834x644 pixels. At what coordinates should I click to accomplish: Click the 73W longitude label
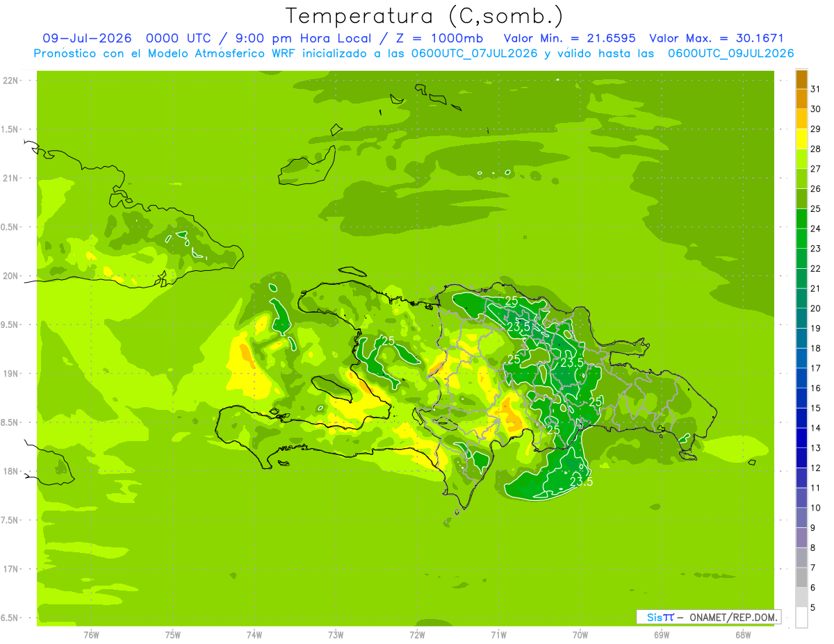pyautogui.click(x=336, y=635)
